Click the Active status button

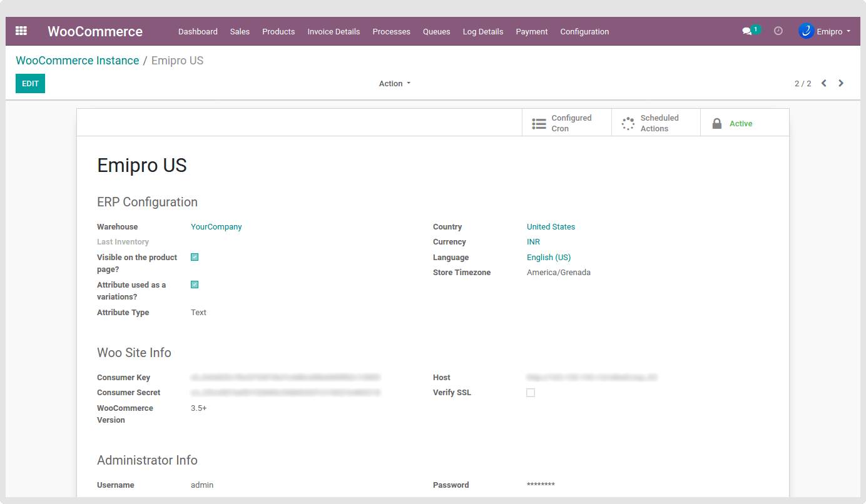point(745,123)
